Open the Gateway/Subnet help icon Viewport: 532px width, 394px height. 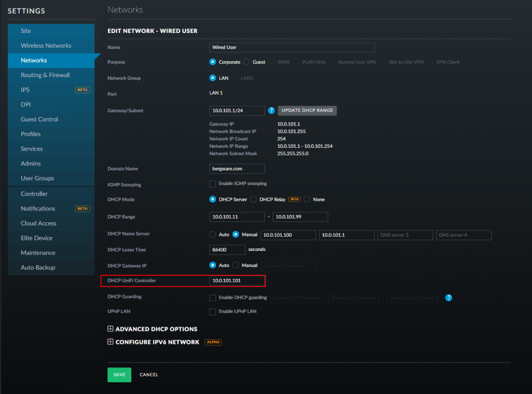click(271, 111)
